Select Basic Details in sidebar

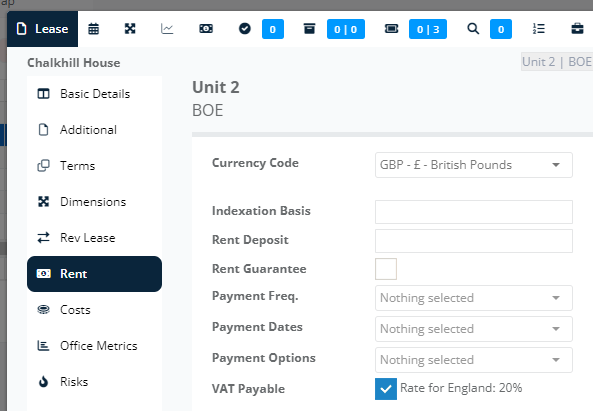coord(95,94)
